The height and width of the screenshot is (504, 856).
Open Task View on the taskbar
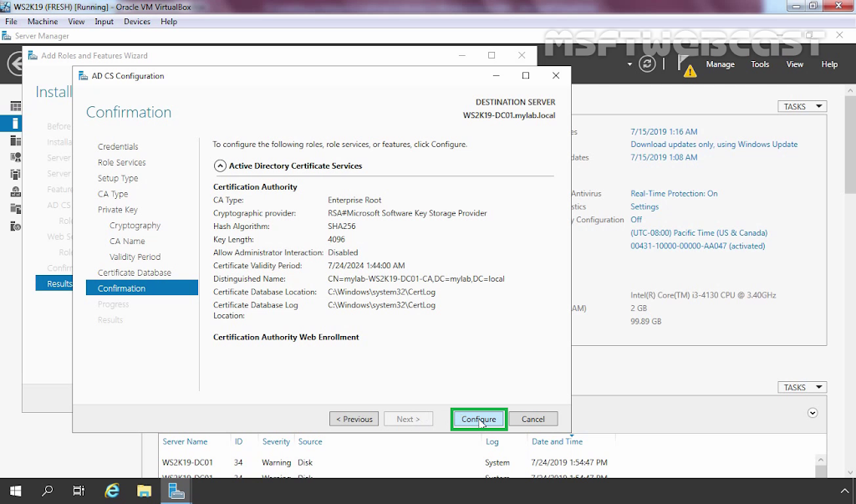(x=79, y=491)
